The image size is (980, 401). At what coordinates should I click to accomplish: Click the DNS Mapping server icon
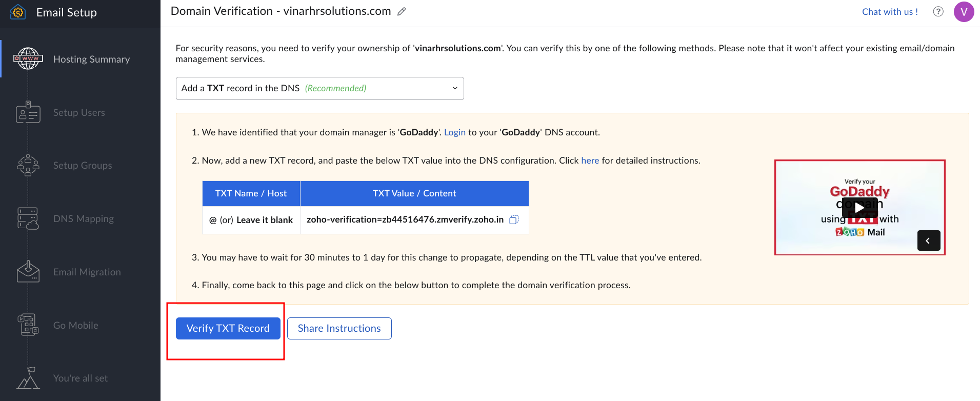[28, 218]
